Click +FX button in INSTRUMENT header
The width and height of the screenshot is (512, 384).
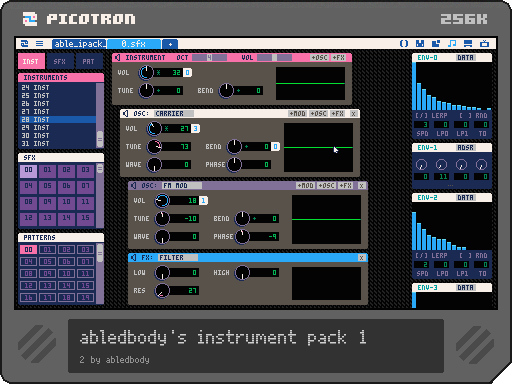pyautogui.click(x=338, y=58)
